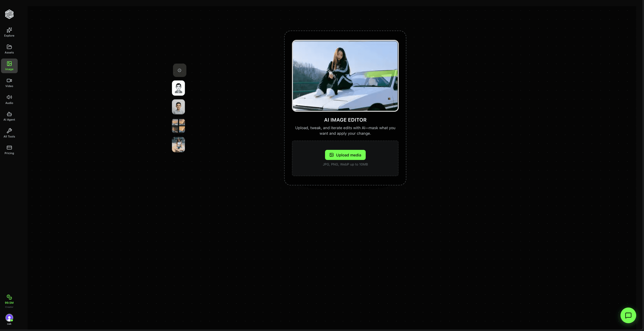The image size is (644, 331).
Task: Open the Explore section
Action: click(9, 32)
